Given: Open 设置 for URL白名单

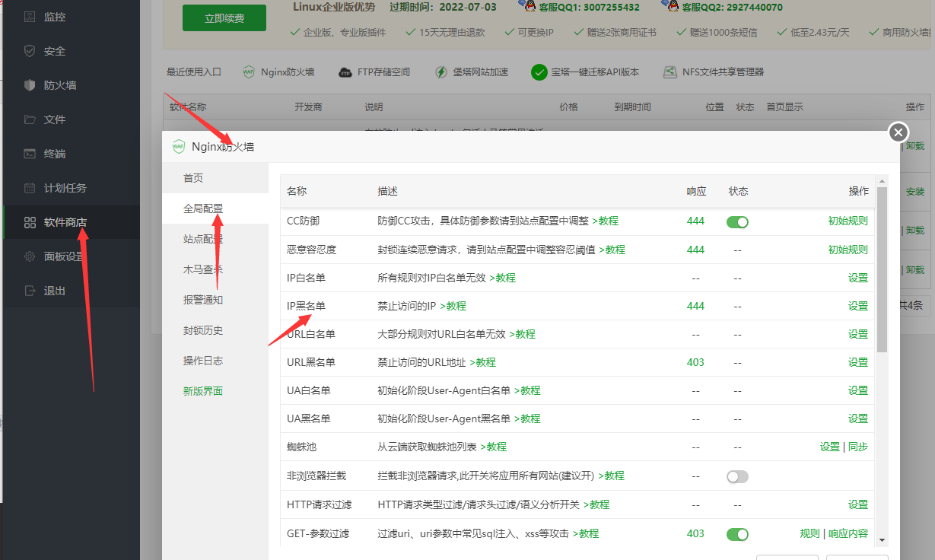Looking at the screenshot, I should (858, 334).
